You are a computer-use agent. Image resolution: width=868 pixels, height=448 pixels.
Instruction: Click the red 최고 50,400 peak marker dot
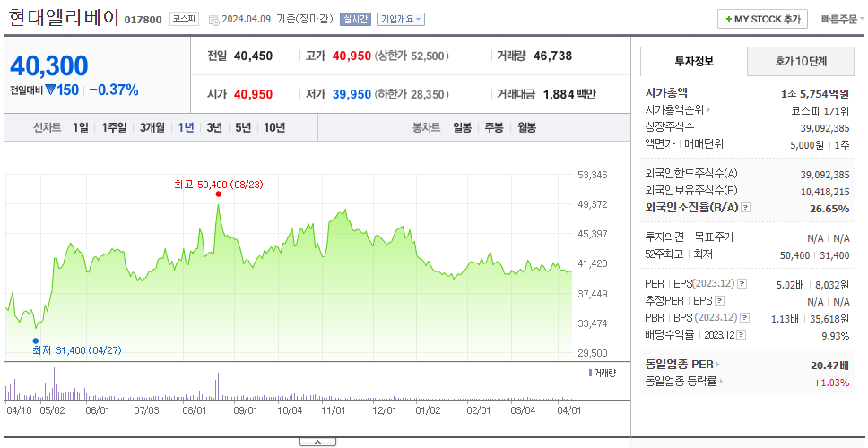pyautogui.click(x=219, y=194)
